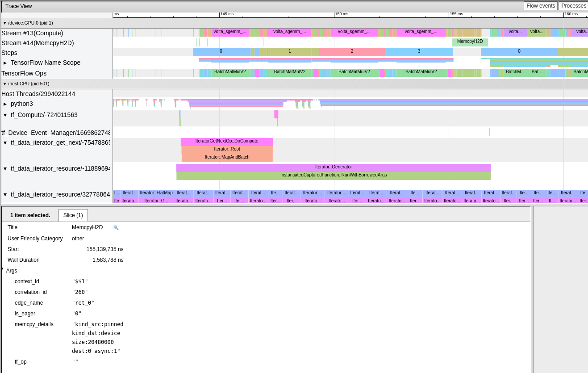Click the magnifier icon beside MemcpyH2D title
This screenshot has width=588, height=373.
click(116, 228)
